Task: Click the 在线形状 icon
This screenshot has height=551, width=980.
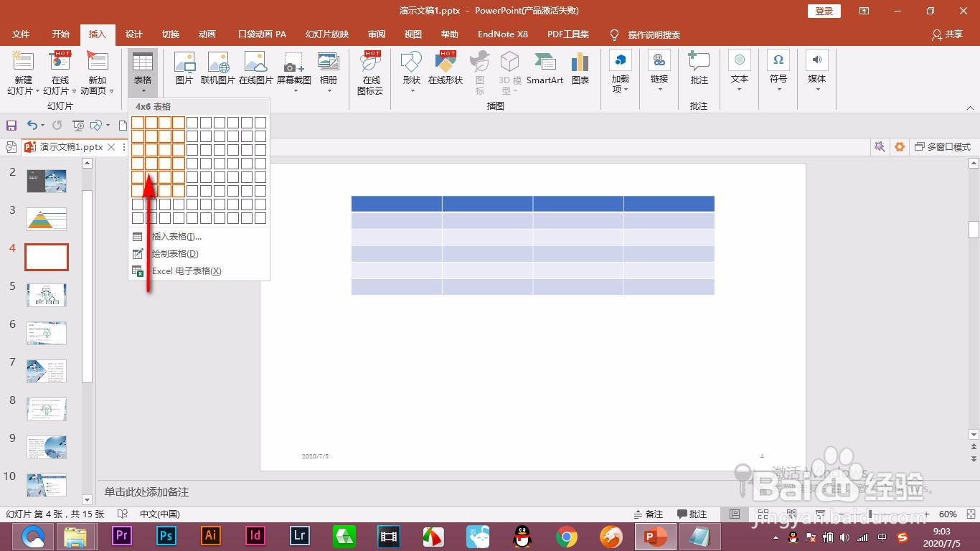Action: [446, 69]
